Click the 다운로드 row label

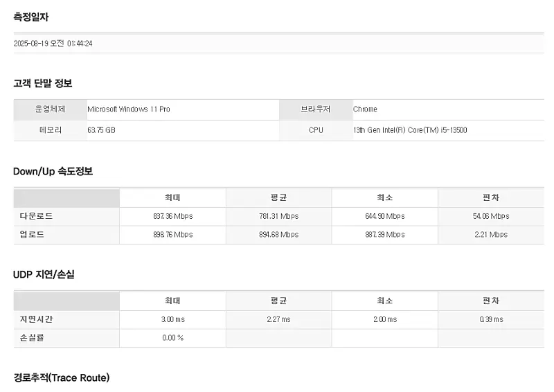point(37,216)
